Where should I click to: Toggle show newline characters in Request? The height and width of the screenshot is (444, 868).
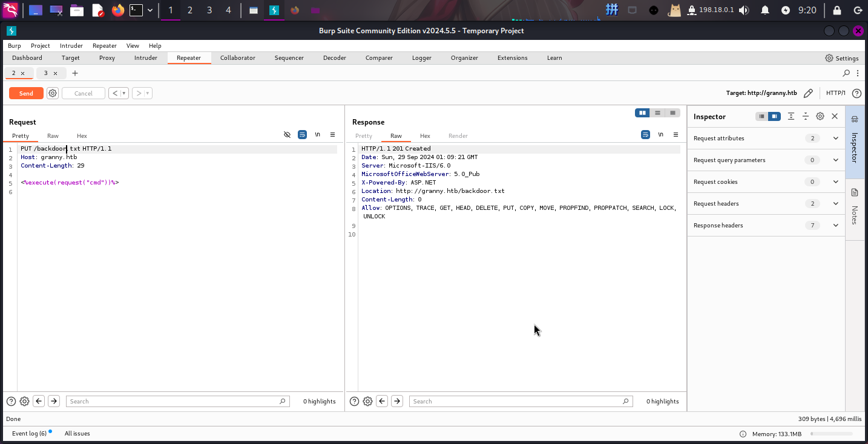tap(317, 135)
